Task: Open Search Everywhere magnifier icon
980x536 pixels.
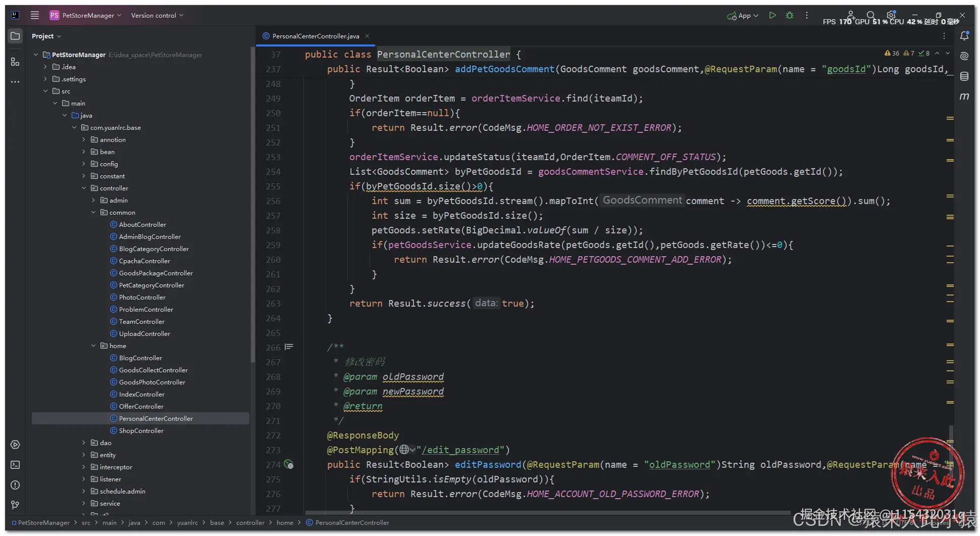Action: [x=871, y=15]
